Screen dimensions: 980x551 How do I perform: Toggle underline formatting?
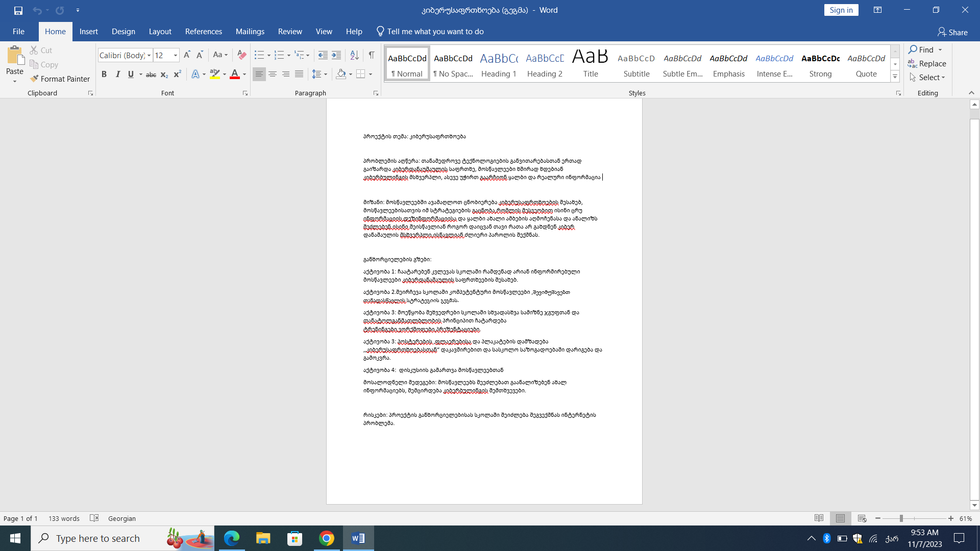pyautogui.click(x=131, y=74)
